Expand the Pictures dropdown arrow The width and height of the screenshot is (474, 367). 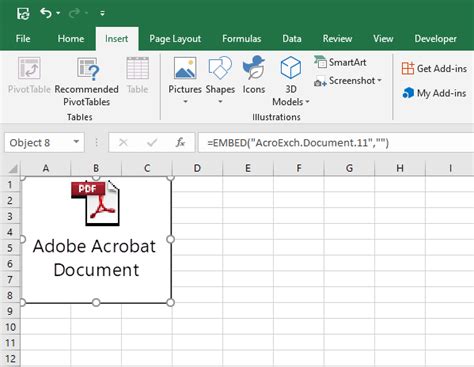point(185,101)
